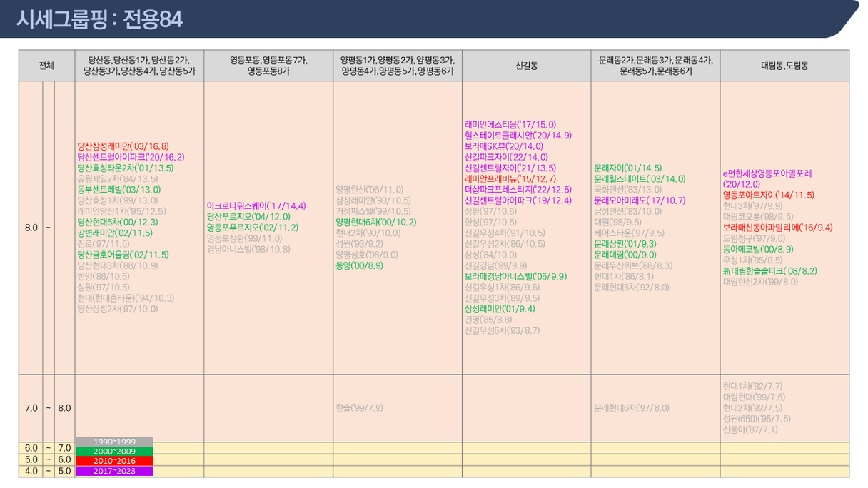Select 래미안프레비뉴('15/12.7) entry

tap(510, 178)
